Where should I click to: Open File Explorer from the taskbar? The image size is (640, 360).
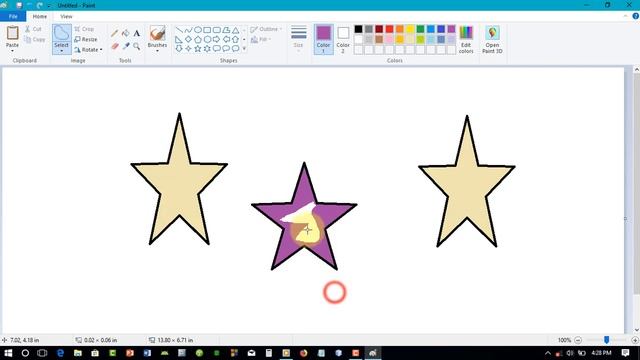point(78,353)
